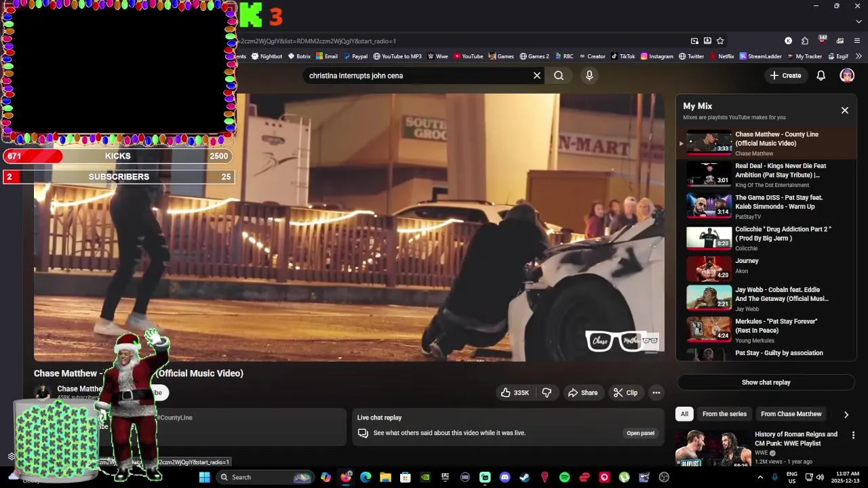
Task: Open Microsoft Edge from the taskbar
Action: (366, 477)
